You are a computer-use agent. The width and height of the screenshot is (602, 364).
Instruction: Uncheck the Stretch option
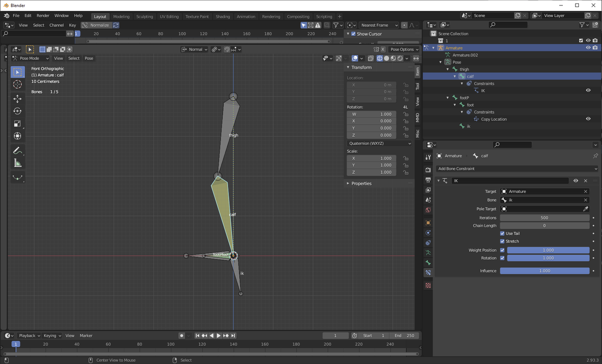[x=502, y=241]
